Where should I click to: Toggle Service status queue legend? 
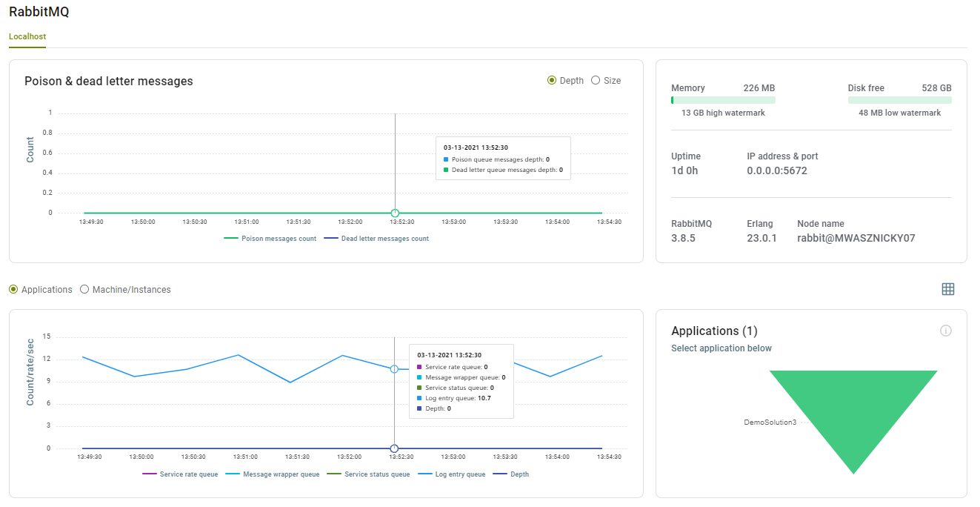368,474
